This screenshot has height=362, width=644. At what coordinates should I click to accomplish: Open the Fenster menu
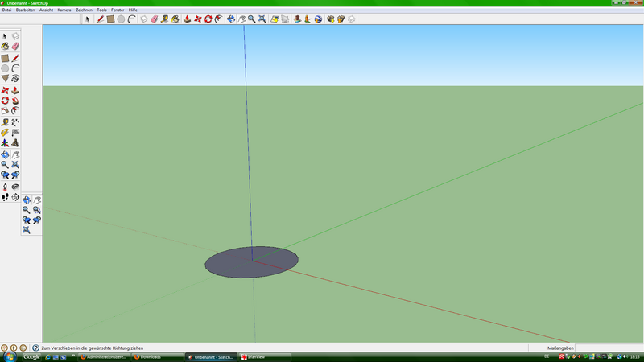point(118,10)
